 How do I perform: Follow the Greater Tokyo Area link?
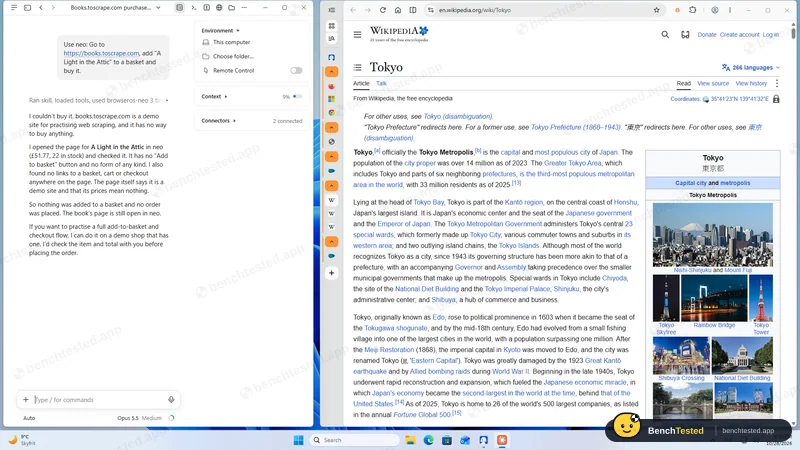tap(572, 163)
